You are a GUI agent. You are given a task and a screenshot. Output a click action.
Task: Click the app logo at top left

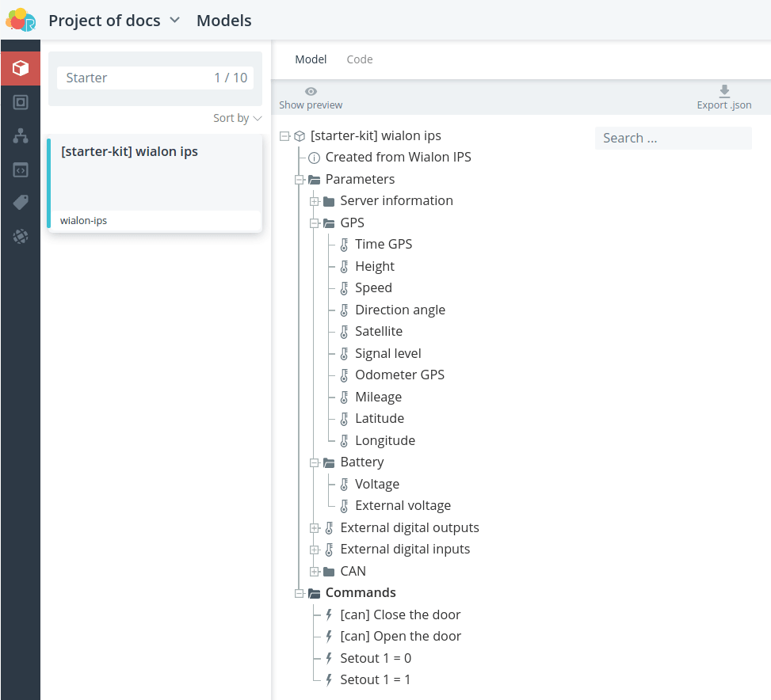point(20,20)
